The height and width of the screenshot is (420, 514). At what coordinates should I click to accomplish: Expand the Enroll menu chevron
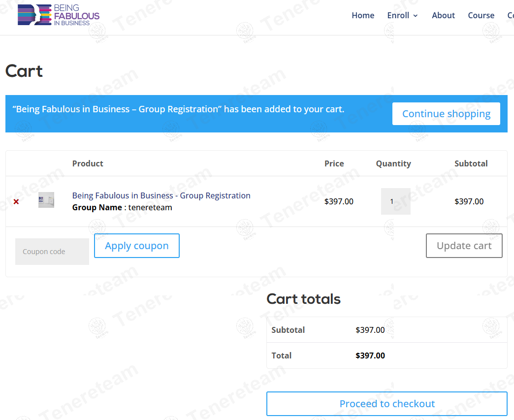point(416,16)
